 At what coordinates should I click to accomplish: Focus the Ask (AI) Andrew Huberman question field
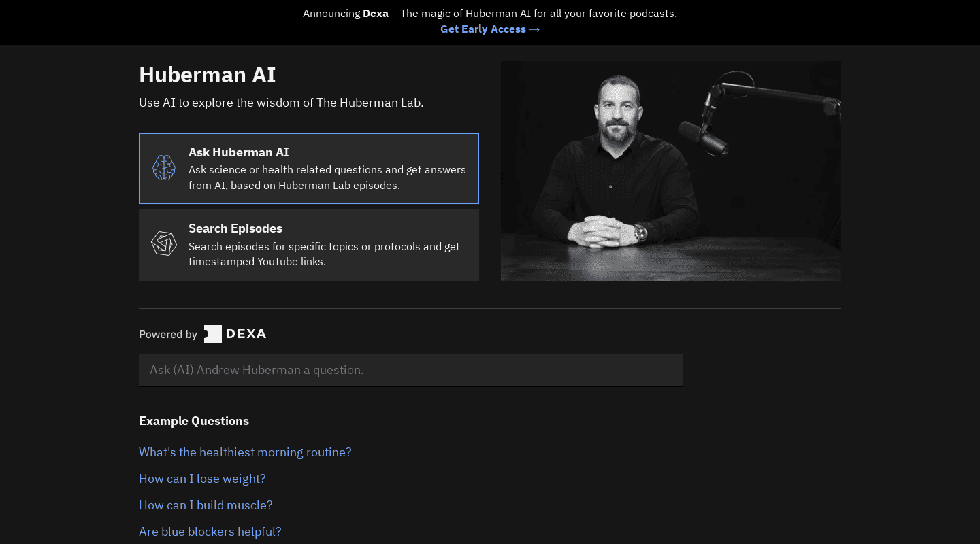pyautogui.click(x=411, y=370)
